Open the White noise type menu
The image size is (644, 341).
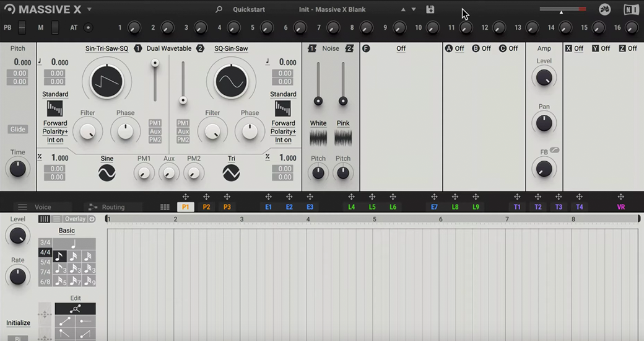(x=318, y=123)
